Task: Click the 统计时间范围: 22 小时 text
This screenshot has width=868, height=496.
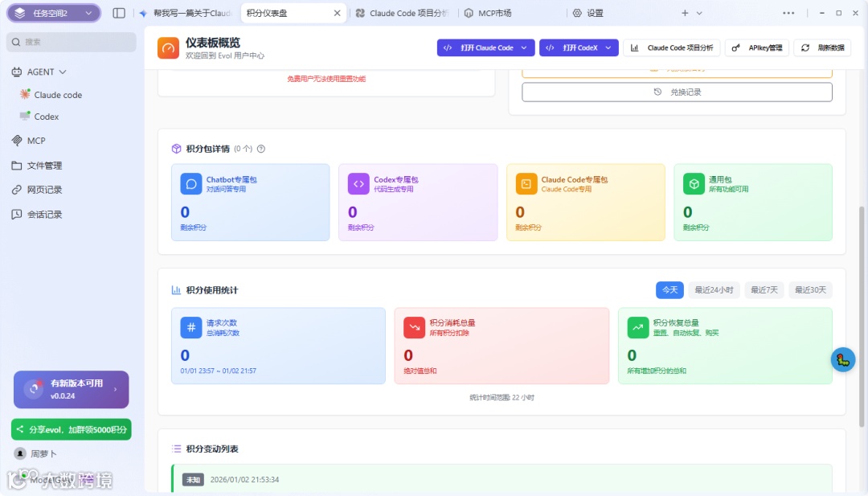Action: [x=502, y=397]
